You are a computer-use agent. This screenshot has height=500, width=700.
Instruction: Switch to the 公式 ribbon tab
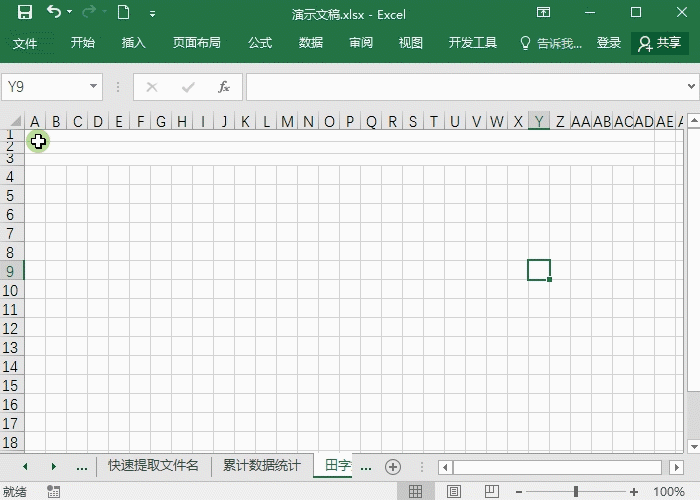(x=260, y=43)
